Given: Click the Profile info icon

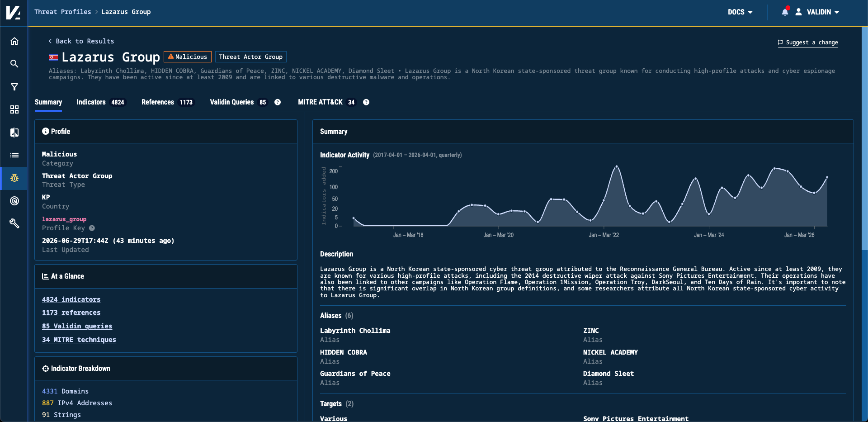Looking at the screenshot, I should click(x=46, y=131).
